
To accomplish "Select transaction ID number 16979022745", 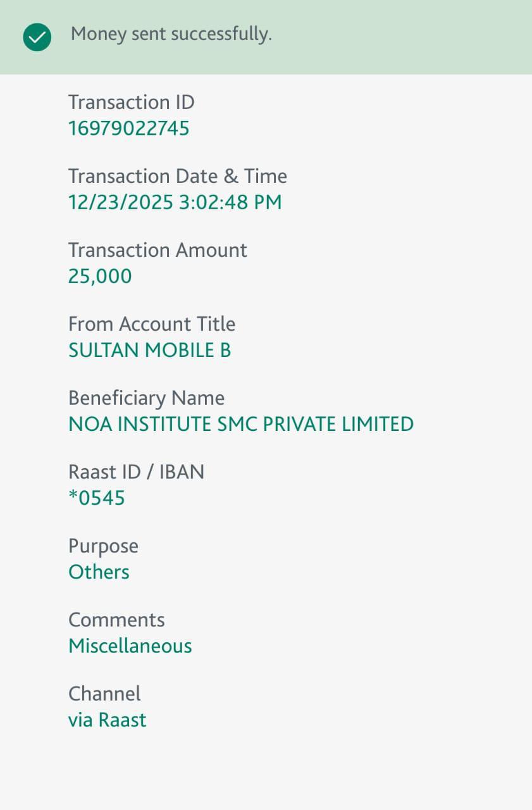I will (x=128, y=128).
